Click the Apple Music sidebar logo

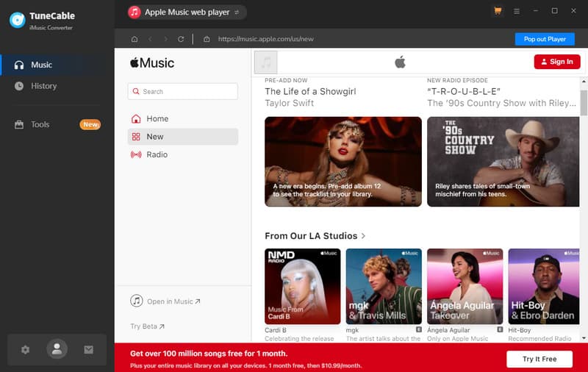(x=152, y=63)
